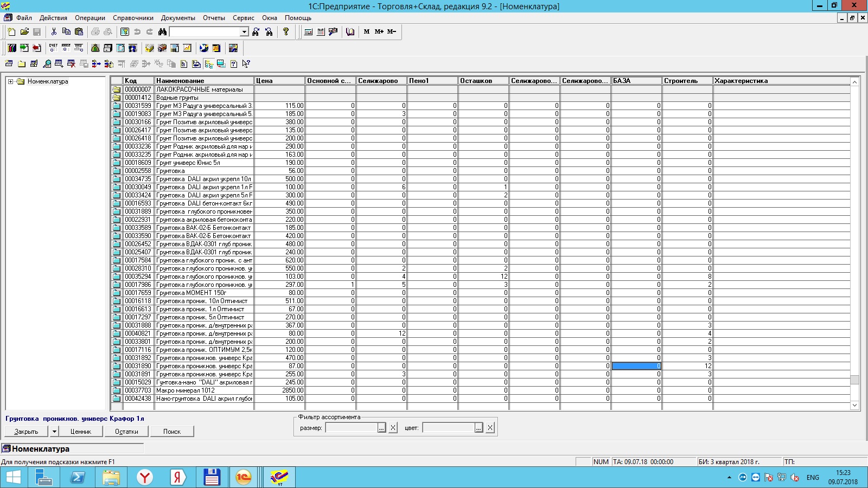Launch Yandex browser from the taskbar

[x=144, y=477]
